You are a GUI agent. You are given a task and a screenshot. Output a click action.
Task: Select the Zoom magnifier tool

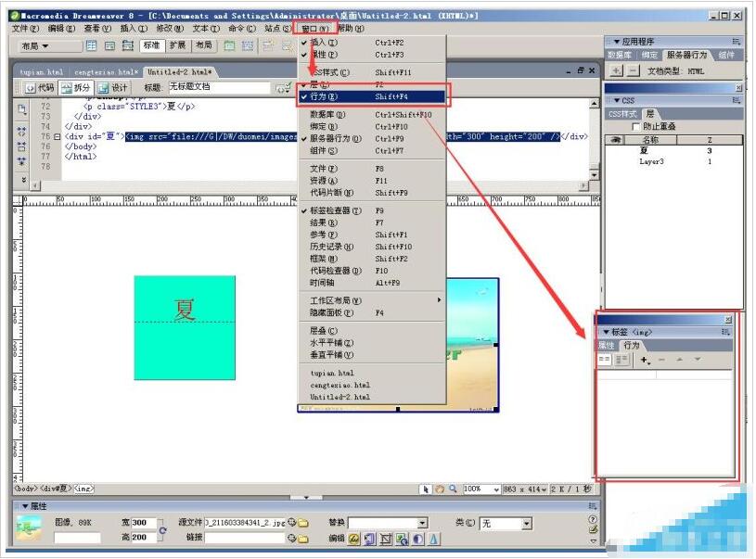(452, 489)
